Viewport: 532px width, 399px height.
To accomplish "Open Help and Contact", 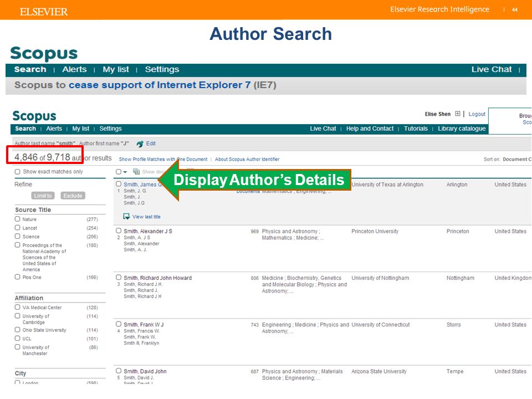I will point(370,129).
